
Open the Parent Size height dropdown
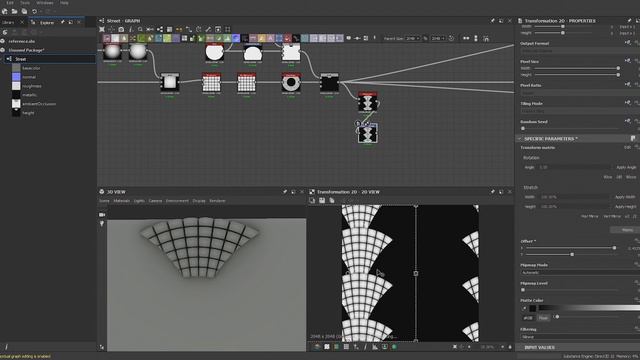[438, 38]
